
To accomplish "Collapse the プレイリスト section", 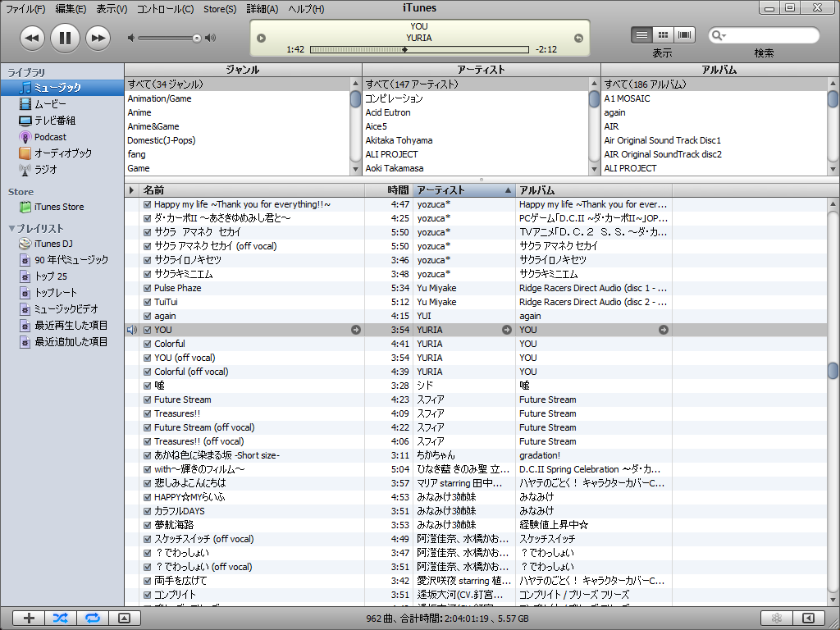I will 11,229.
